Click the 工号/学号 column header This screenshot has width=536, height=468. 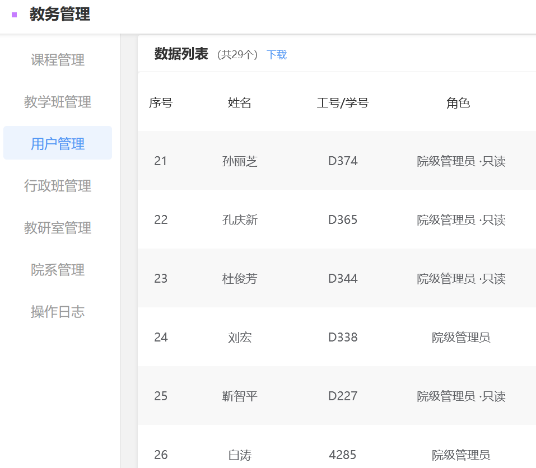[x=343, y=103]
